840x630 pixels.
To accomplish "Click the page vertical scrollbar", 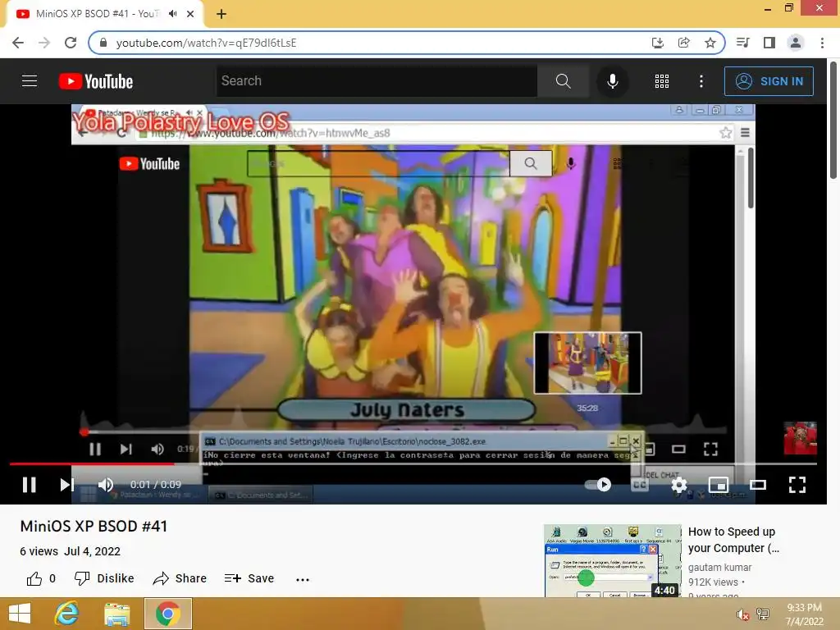I will tap(833, 121).
